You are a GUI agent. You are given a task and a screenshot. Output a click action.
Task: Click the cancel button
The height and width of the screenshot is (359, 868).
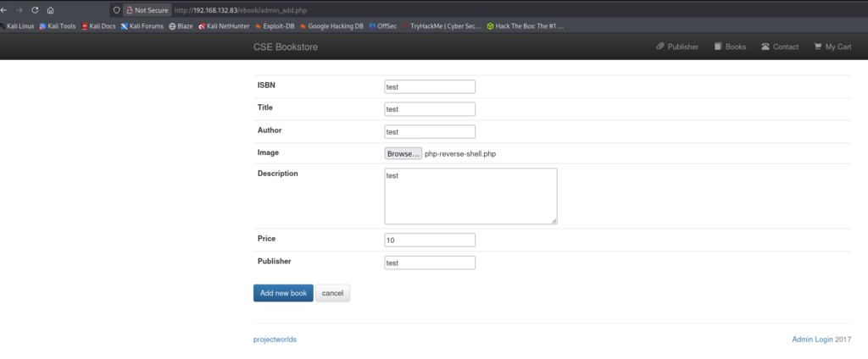pos(332,293)
